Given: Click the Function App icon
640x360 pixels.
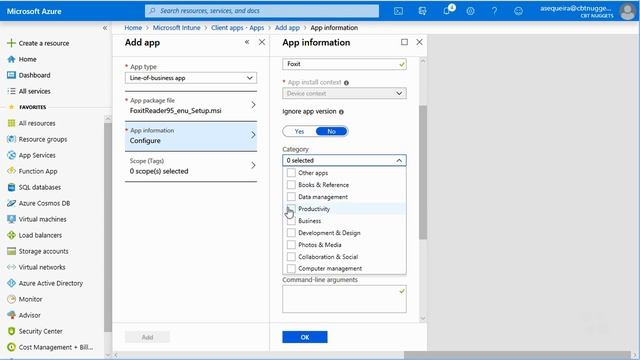Looking at the screenshot, I should (x=11, y=171).
